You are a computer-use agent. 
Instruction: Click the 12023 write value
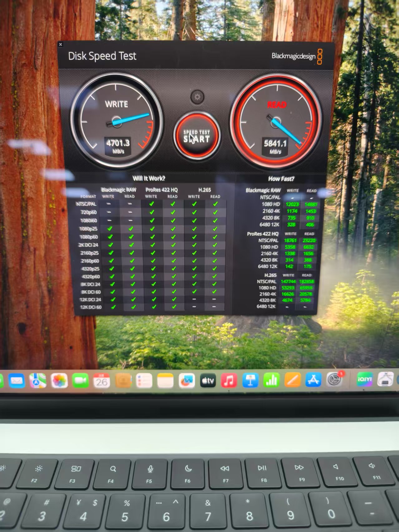pos(292,204)
